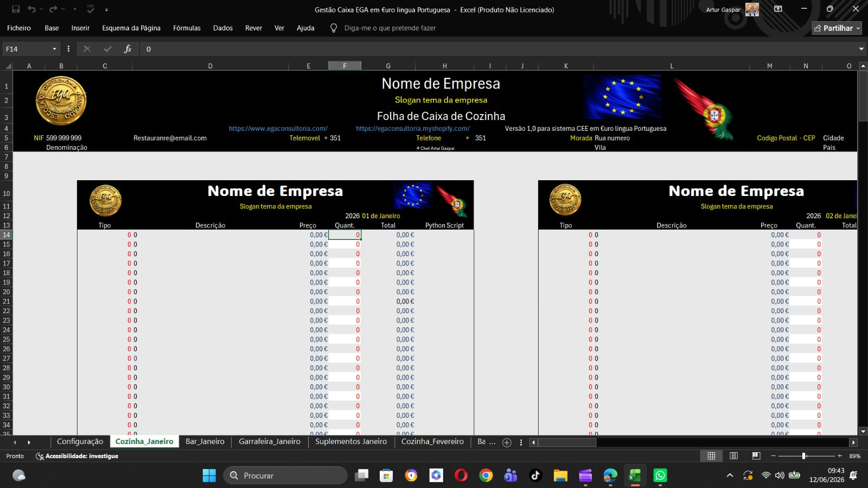Open the Windows Start menu

tap(209, 476)
